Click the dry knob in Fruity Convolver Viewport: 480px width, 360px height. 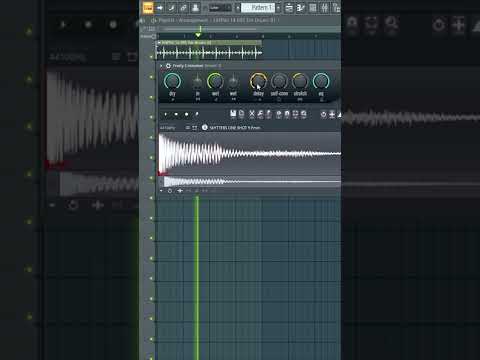[x=172, y=81]
